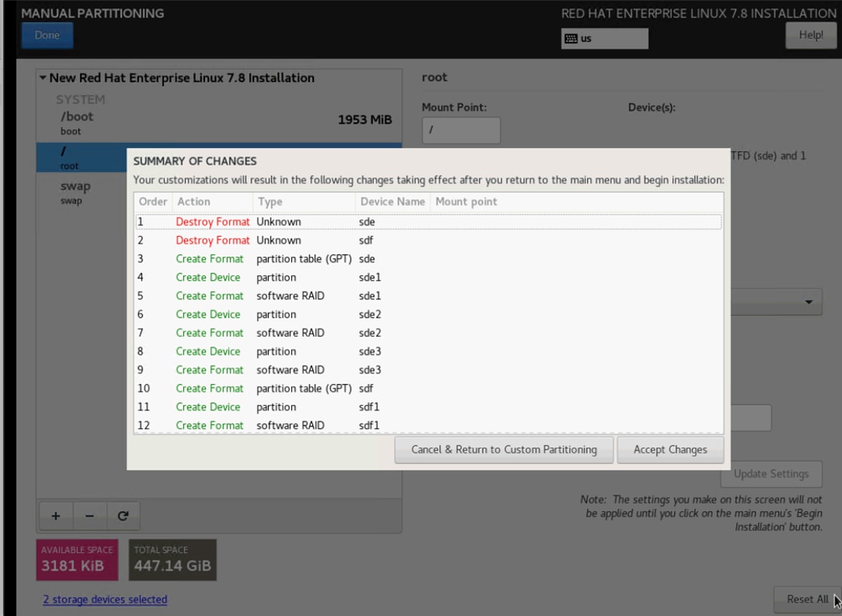The image size is (842, 616).
Task: Click the Type column header
Action: point(303,202)
